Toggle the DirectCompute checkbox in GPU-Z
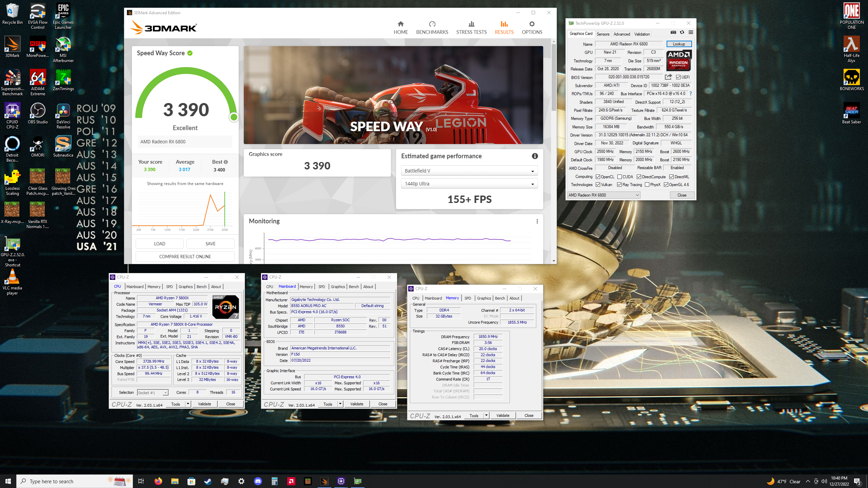Viewport: 868px width, 488px height. tap(639, 177)
